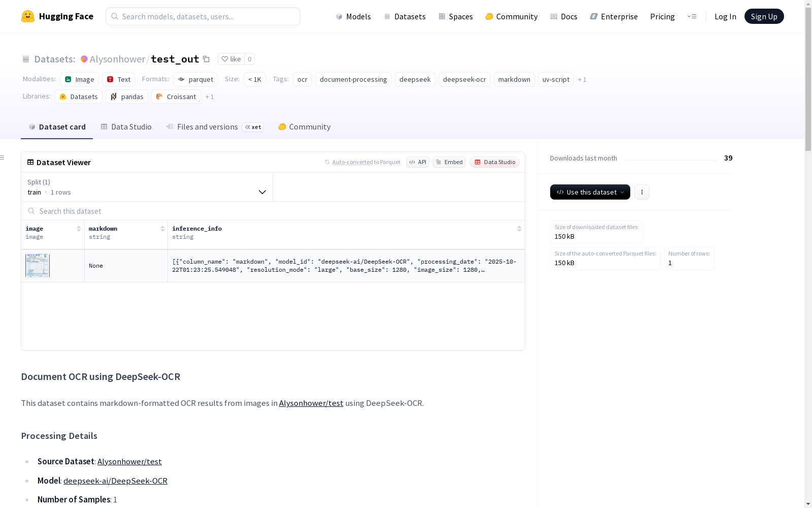Expand the +1 more libraries

[210, 97]
